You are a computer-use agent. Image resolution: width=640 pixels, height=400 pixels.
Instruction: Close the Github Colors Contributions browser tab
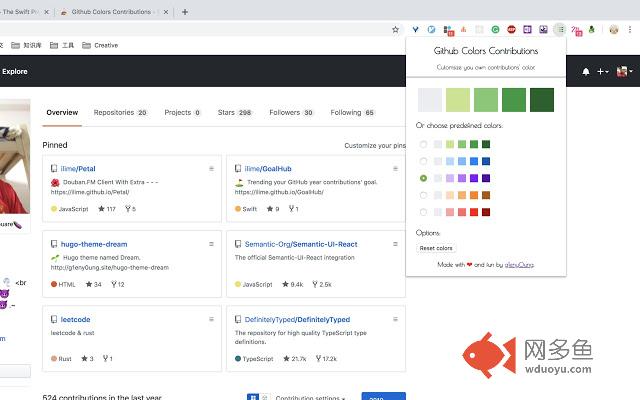[x=166, y=12]
